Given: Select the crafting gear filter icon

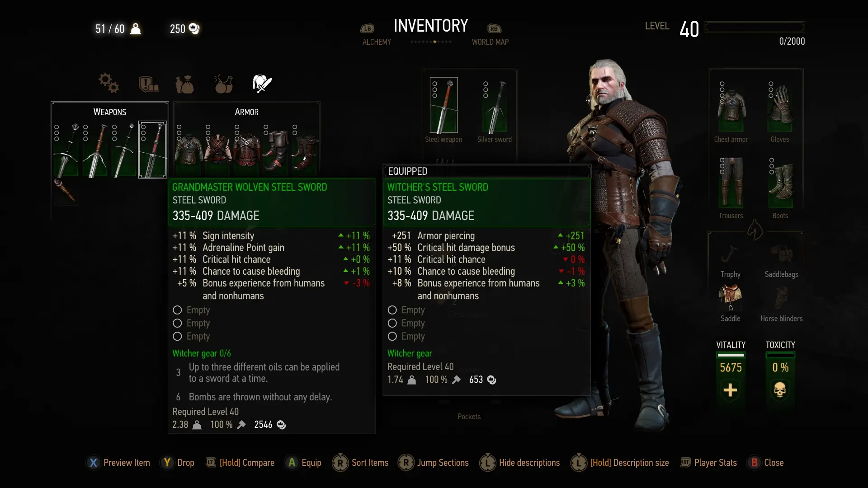Looking at the screenshot, I should click(x=108, y=83).
